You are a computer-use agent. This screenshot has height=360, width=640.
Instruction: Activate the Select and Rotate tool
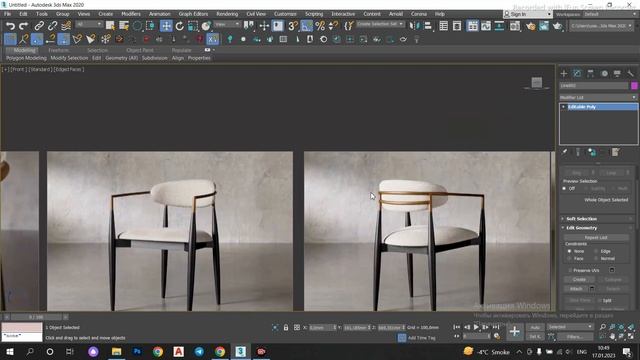click(180, 26)
